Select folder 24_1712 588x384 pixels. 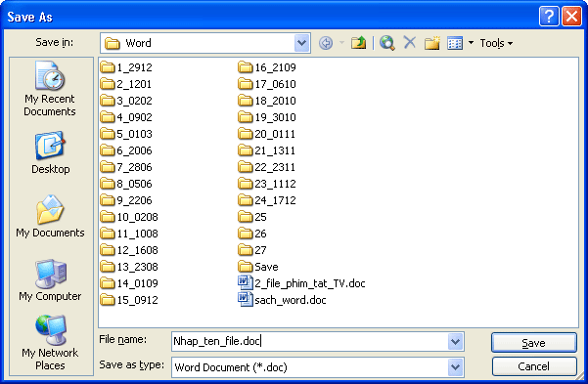click(x=267, y=200)
